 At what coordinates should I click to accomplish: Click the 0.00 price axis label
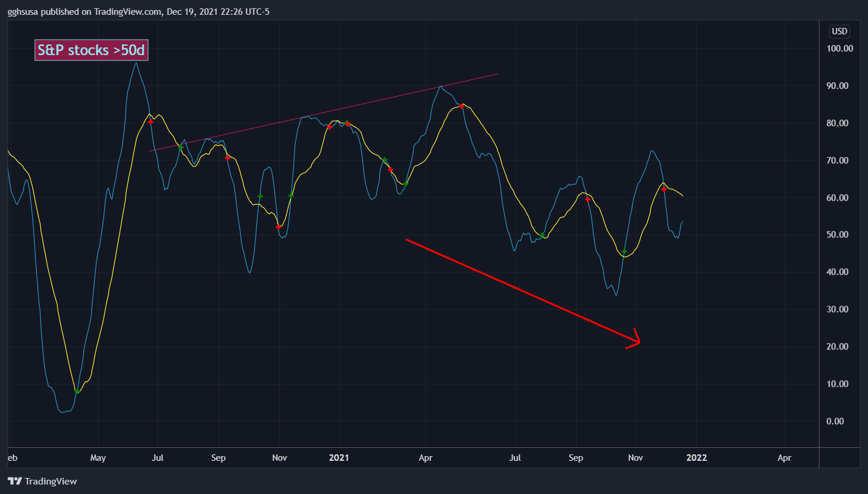(x=835, y=421)
